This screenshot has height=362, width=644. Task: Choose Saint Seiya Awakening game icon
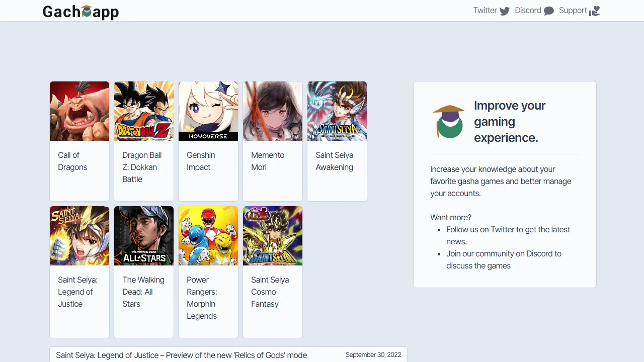point(337,111)
